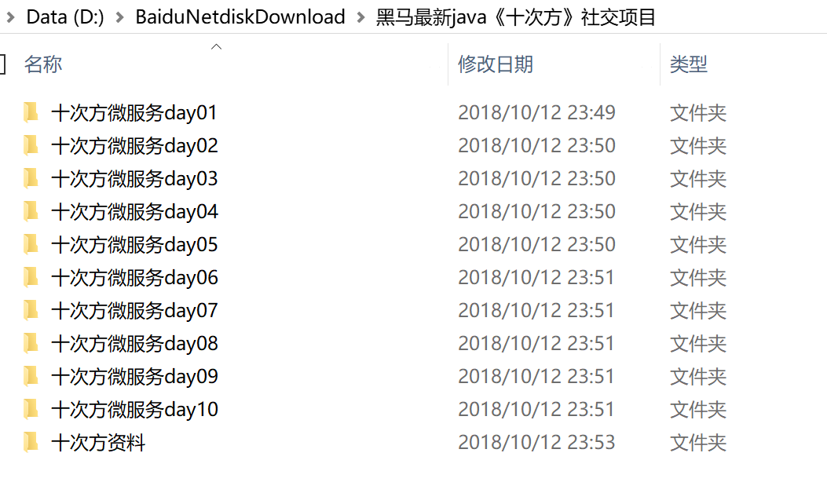The height and width of the screenshot is (504, 827).
Task: Select the folder icon of 十次方微服务day09
Action: coord(31,376)
